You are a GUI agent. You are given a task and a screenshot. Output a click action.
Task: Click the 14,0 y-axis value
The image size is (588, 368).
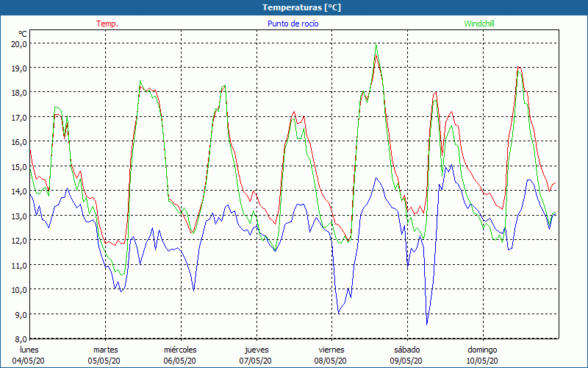[x=20, y=191]
